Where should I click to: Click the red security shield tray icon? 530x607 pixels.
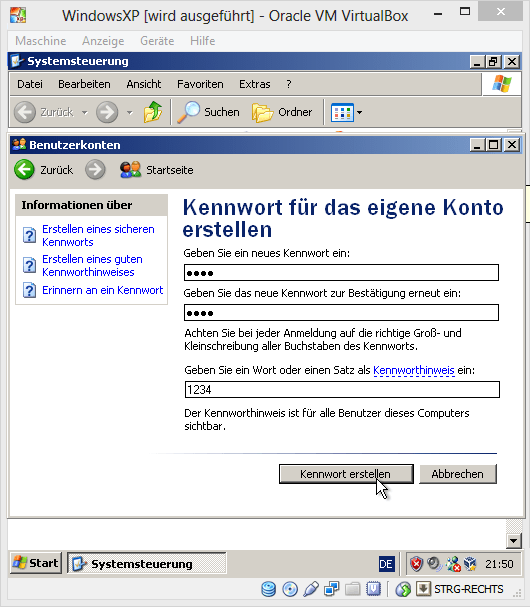(416, 564)
